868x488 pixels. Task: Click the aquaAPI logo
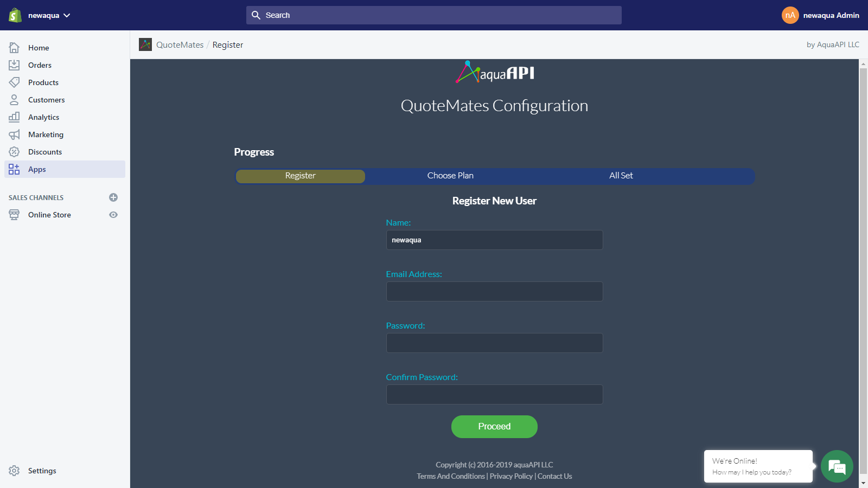(494, 72)
